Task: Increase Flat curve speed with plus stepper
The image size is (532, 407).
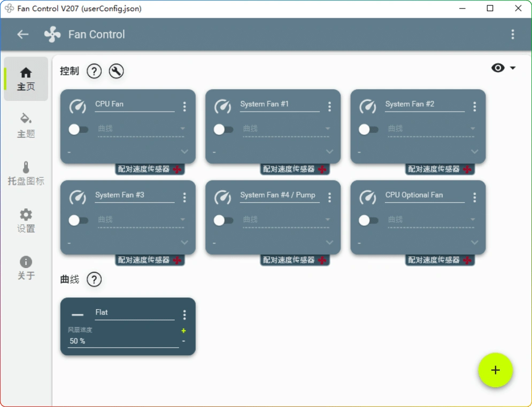Action: coord(183,330)
